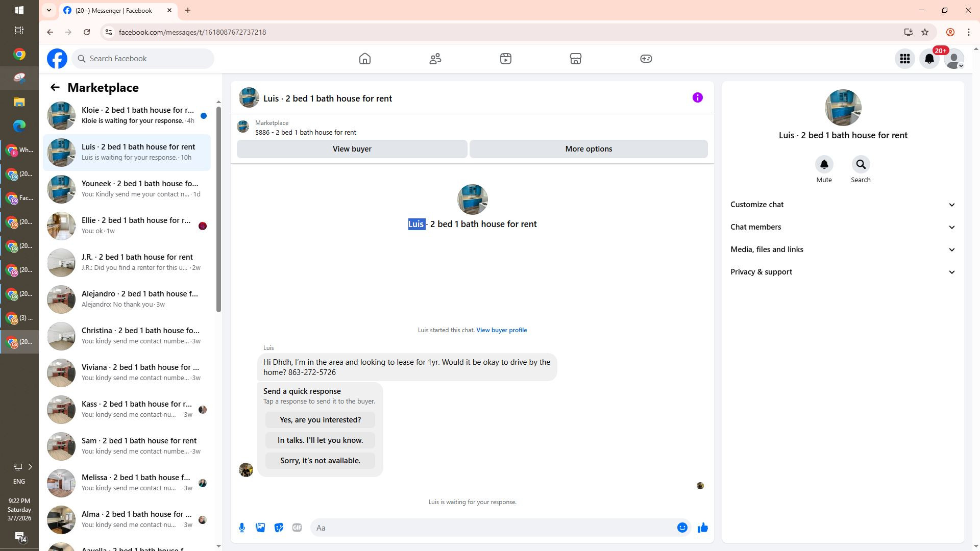Open Kloie's conversation
This screenshot has width=980, height=551.
tap(127, 116)
